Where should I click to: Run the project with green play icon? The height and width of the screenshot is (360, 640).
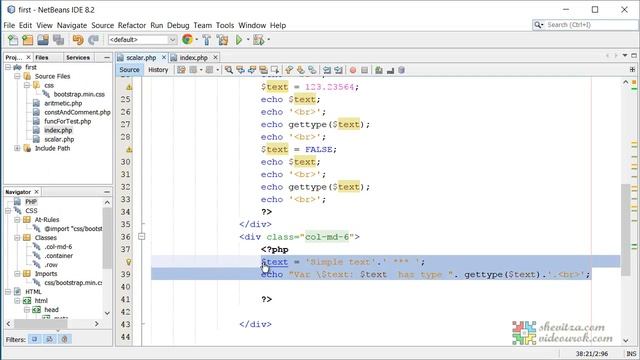[239, 40]
